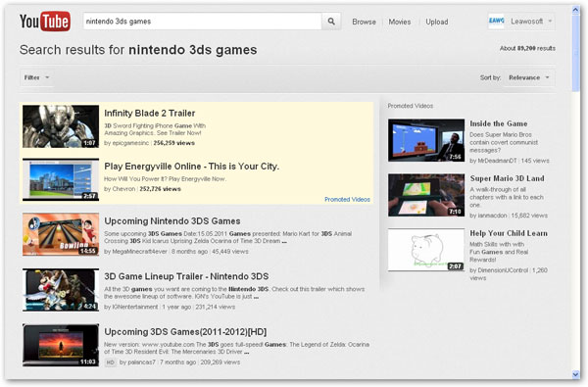Visit the Chevron channel link
This screenshot has height=387, width=588.
coord(124,189)
